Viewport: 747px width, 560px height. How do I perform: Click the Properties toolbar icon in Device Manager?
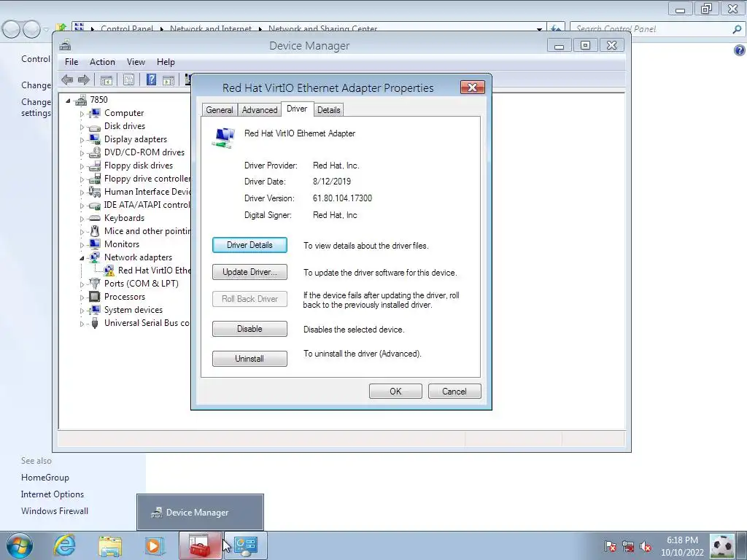click(x=128, y=79)
